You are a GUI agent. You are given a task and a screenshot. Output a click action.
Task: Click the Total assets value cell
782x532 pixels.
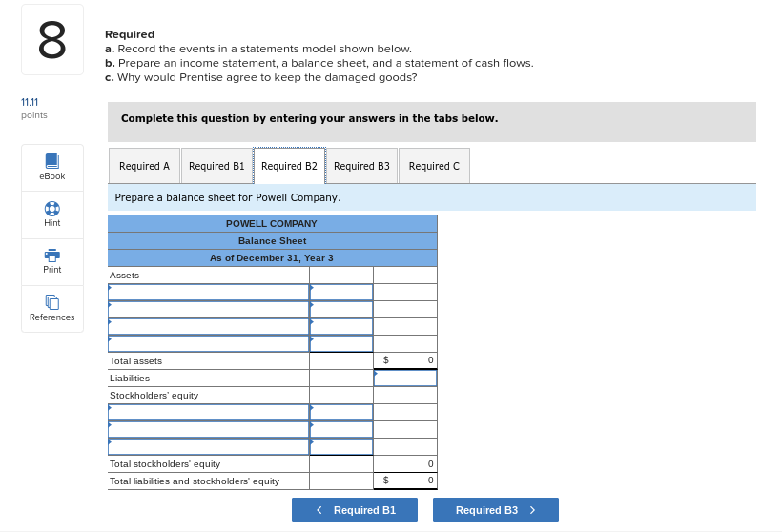(x=405, y=360)
